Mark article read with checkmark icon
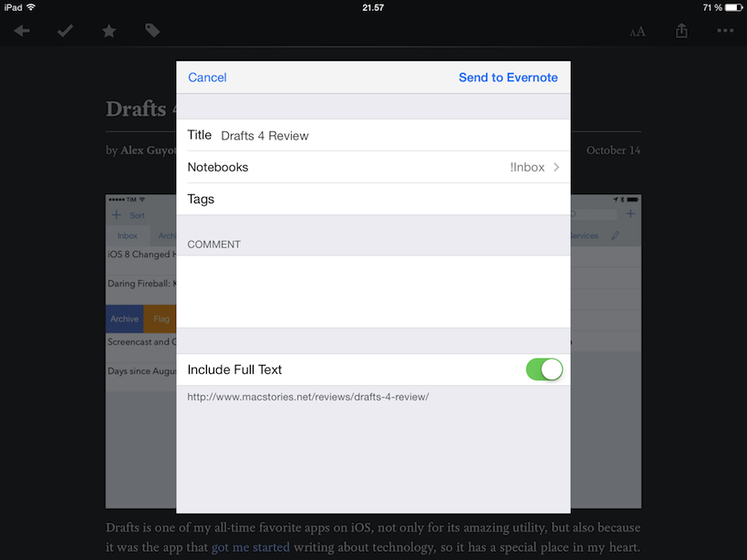Screen dimensions: 747x560 coord(66,31)
